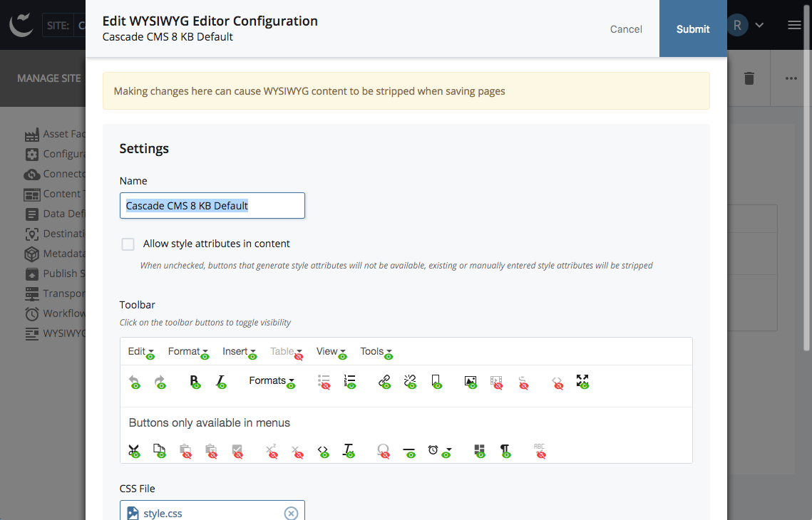The height and width of the screenshot is (520, 812).
Task: Toggle the Italic toolbar button
Action: (x=221, y=382)
